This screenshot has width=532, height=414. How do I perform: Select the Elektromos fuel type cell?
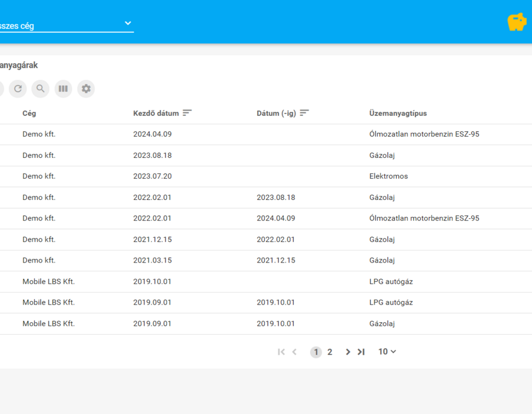(388, 176)
